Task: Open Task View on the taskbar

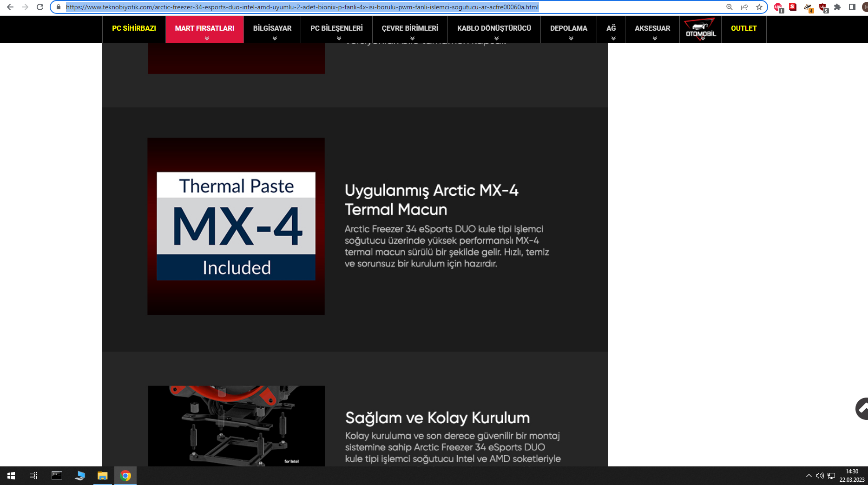Action: click(33, 476)
